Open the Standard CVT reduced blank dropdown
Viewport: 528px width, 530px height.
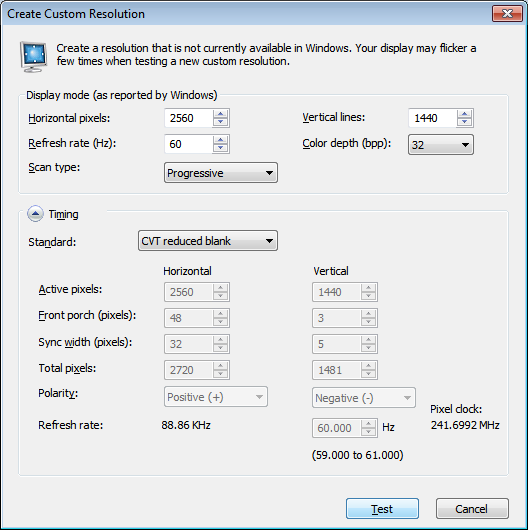point(208,241)
